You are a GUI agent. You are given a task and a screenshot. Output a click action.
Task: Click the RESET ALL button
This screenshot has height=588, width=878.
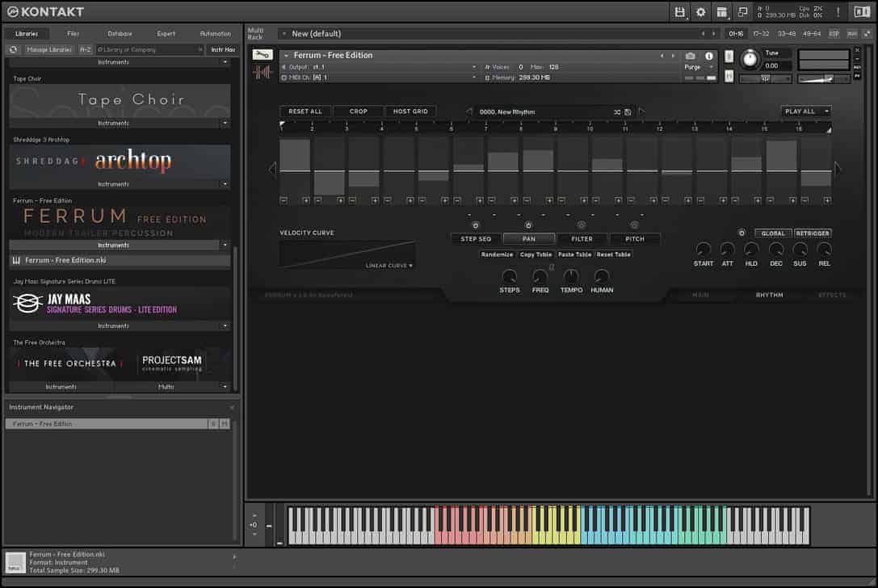305,111
